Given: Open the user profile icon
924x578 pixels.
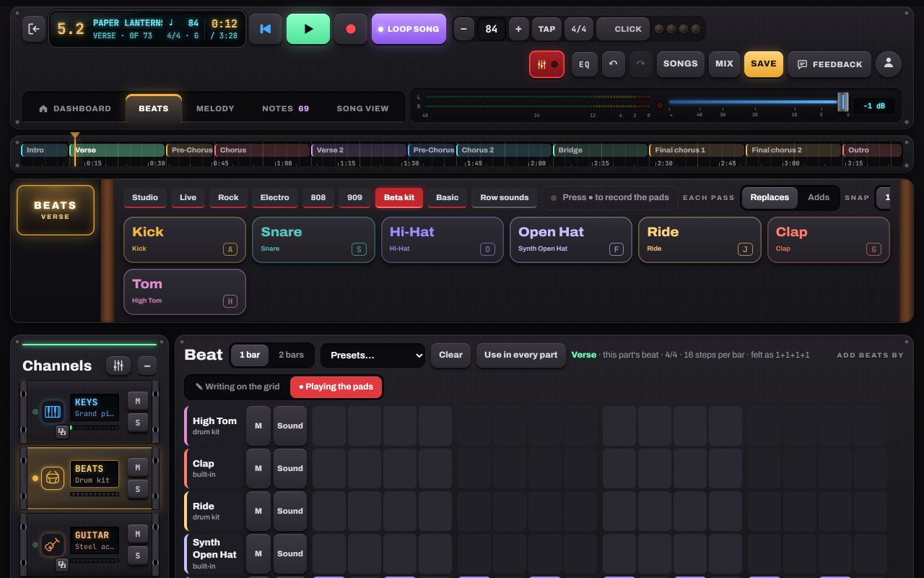Looking at the screenshot, I should click(889, 64).
